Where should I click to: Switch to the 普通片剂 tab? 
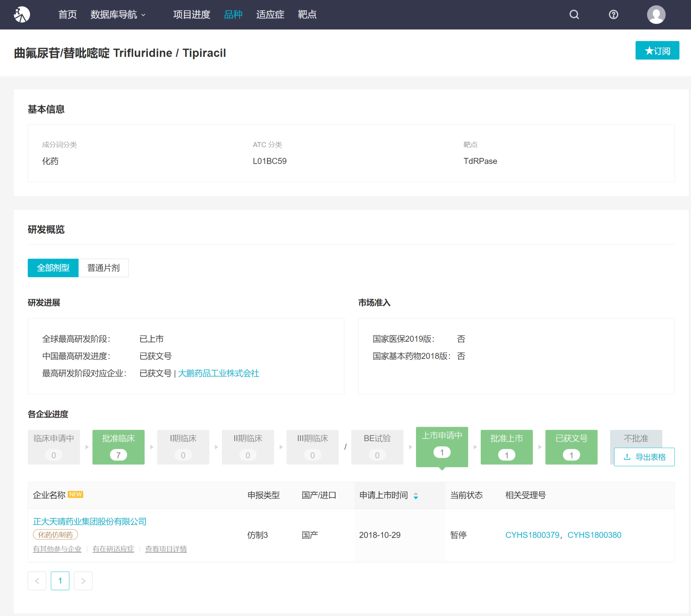103,268
